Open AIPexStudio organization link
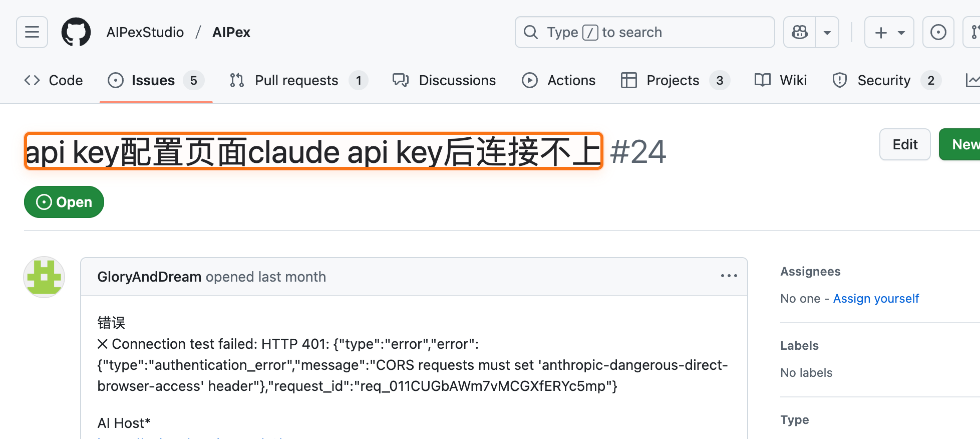This screenshot has width=980, height=439. 145,32
